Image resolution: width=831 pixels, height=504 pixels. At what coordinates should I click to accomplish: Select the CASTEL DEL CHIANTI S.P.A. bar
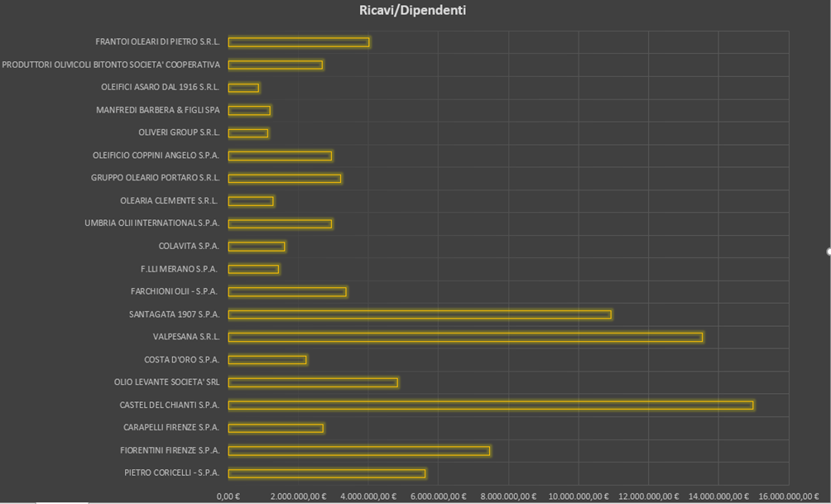click(491, 406)
